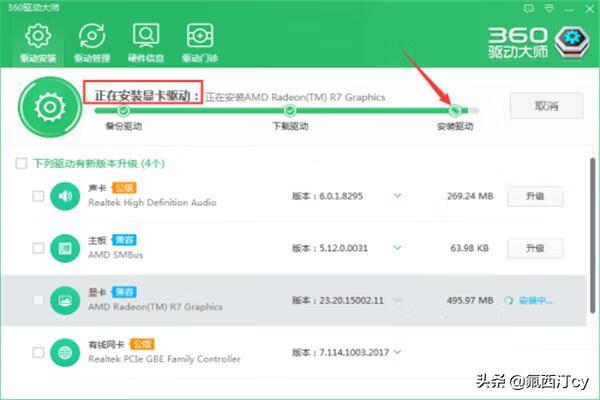Click the 驱动安装 gear icon
The width and height of the screenshot is (600, 400).
click(37, 37)
